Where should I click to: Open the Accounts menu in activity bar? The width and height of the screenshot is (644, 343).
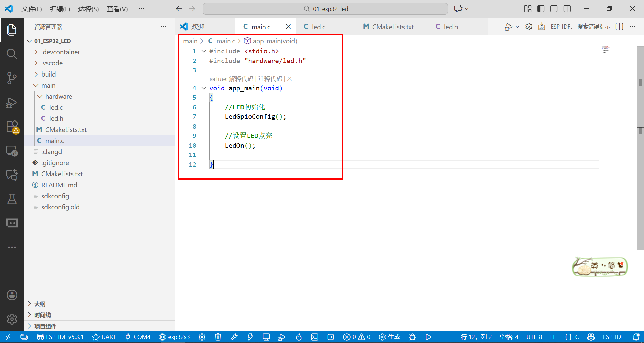[x=12, y=295]
